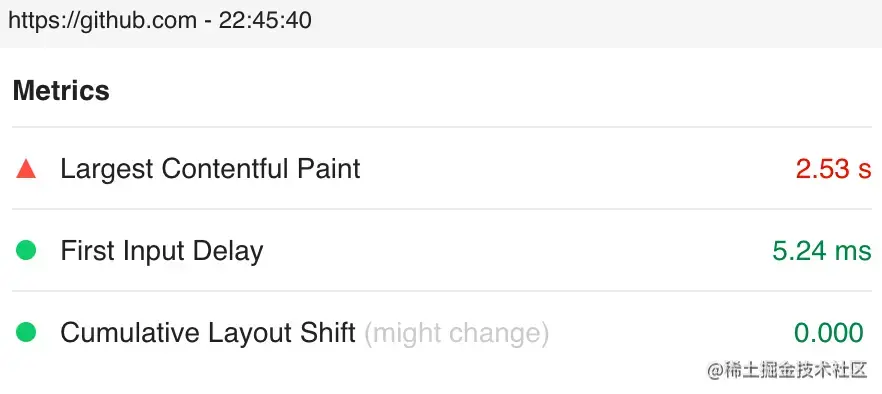
Task: Click divider between Largest Contentful Paint and First Input Delay
Action: [x=442, y=209]
